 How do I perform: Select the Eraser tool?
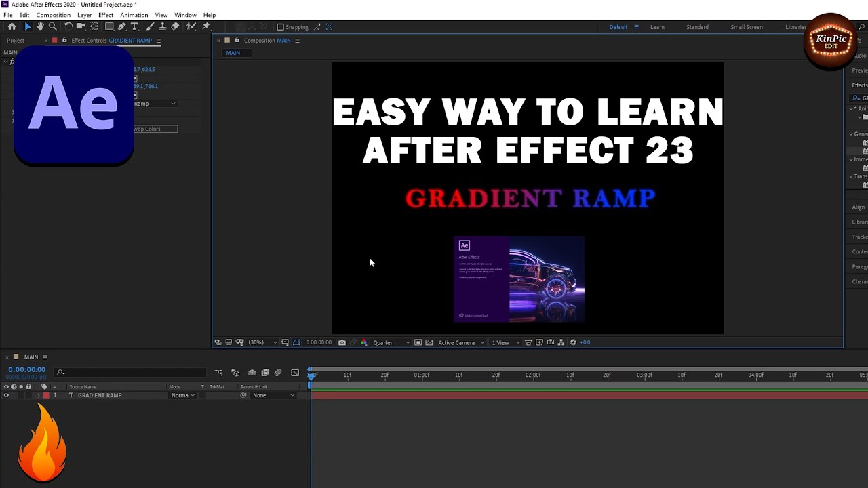point(175,27)
